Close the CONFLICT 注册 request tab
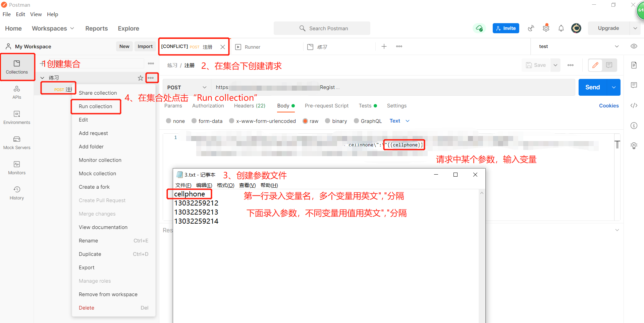 click(223, 47)
